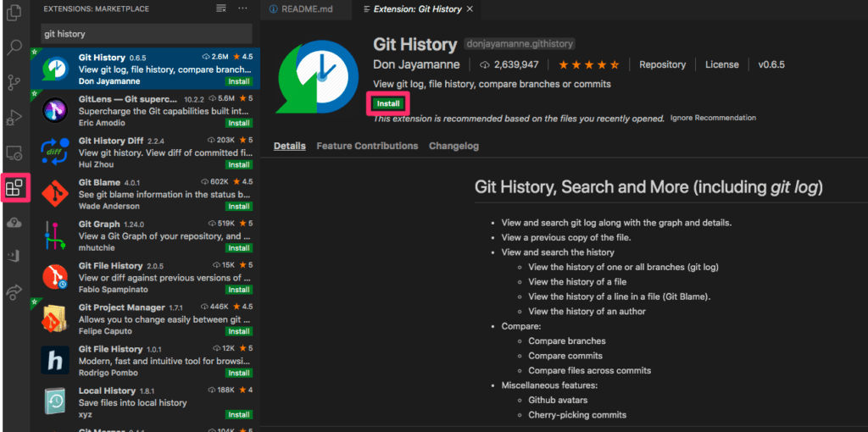The image size is (868, 432).
Task: Click the Git History Diff list title
Action: 111,141
